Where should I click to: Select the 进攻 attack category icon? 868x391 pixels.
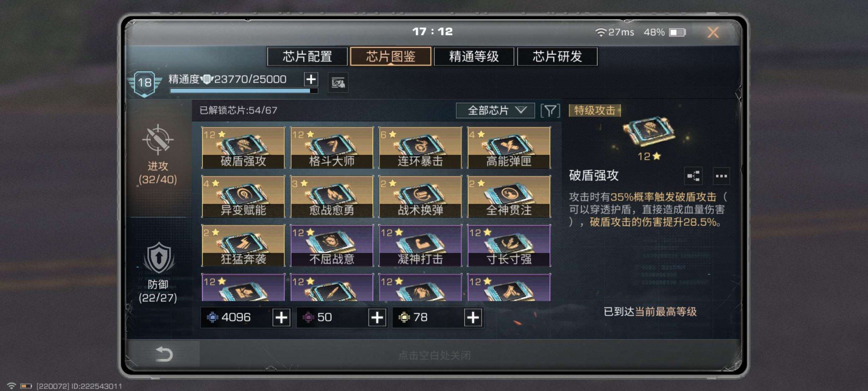(x=158, y=139)
